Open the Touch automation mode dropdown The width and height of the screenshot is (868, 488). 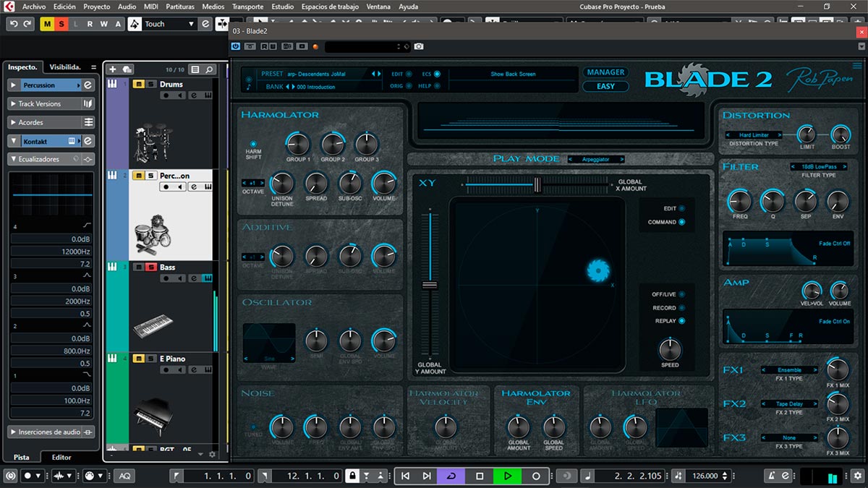coord(171,24)
